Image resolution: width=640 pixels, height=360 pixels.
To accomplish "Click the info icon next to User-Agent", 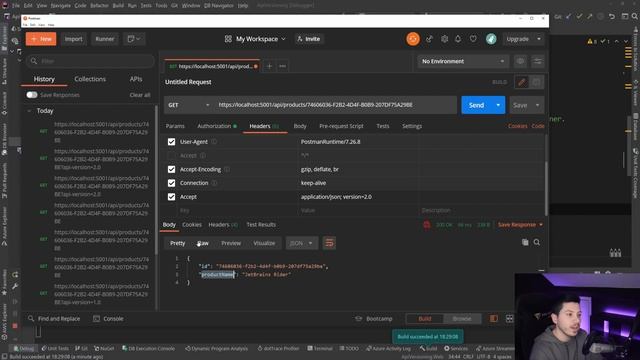I will [x=214, y=142].
